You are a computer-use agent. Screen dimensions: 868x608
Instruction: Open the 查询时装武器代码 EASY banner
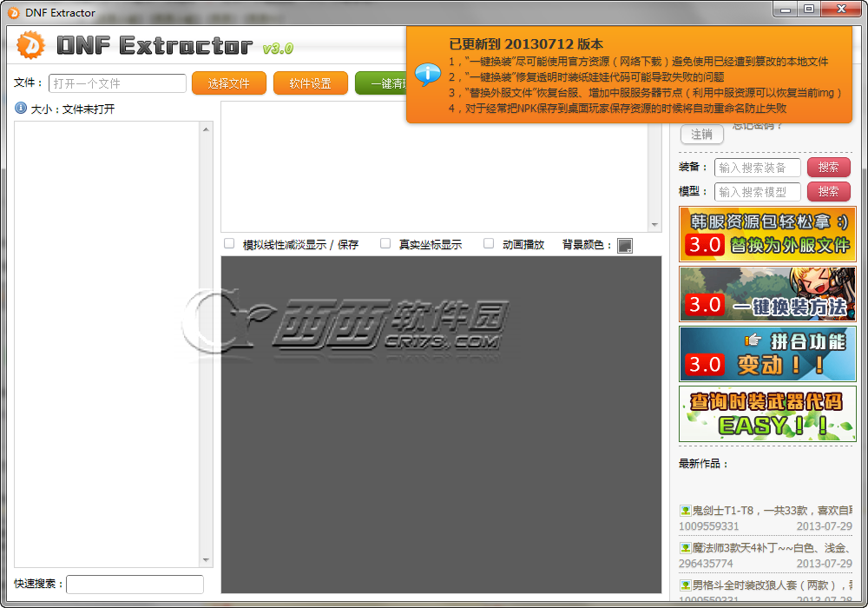pos(767,414)
